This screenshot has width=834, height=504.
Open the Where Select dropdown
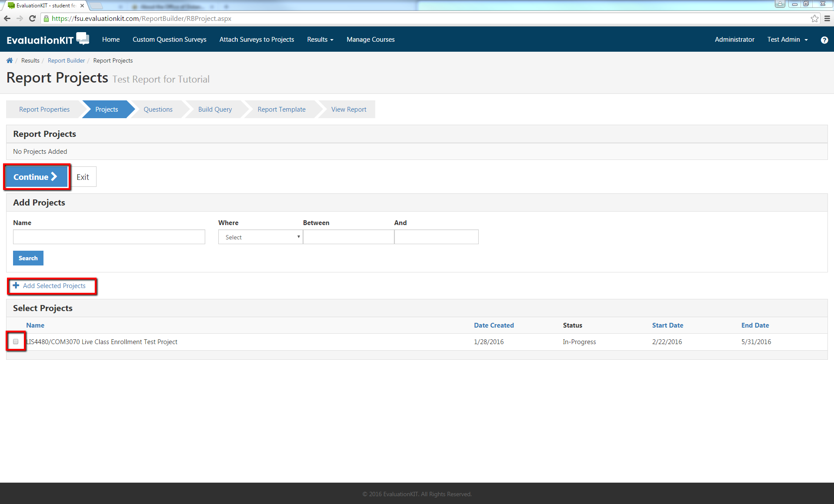(260, 237)
